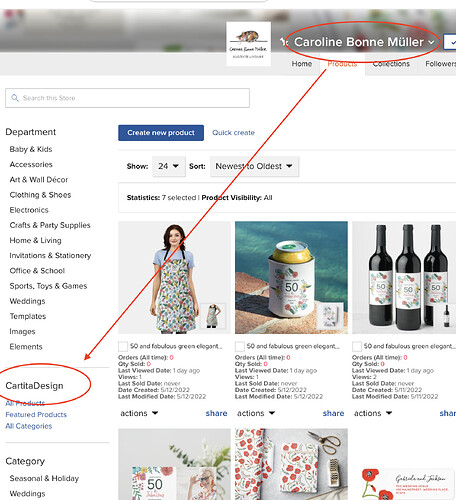Image resolution: width=456 pixels, height=500 pixels.
Task: Tick checkbox for the apron product
Action: (123, 346)
